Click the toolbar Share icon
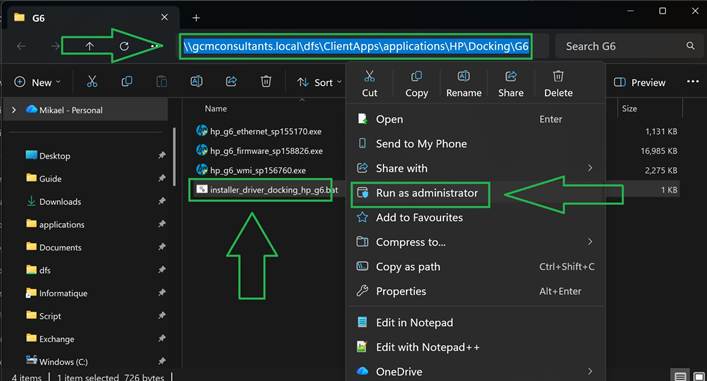The image size is (707, 381). click(x=231, y=82)
